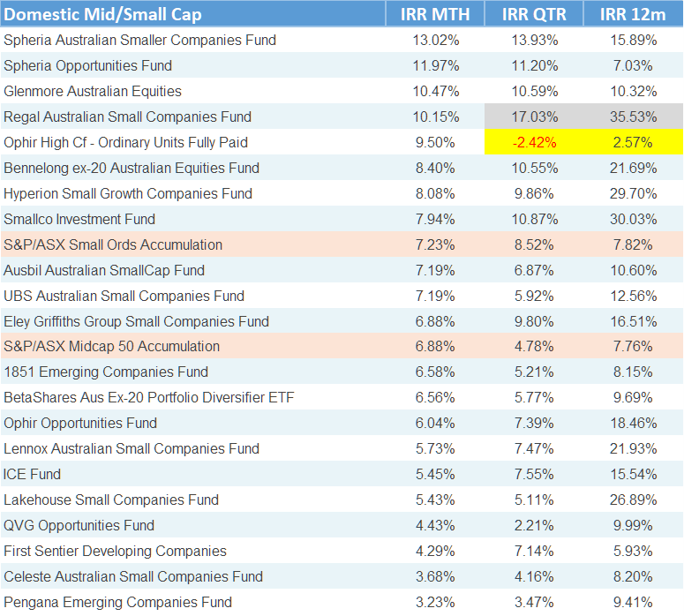The height and width of the screenshot is (616, 684).
Task: Click the IRR MTH column header
Action: tap(435, 14)
